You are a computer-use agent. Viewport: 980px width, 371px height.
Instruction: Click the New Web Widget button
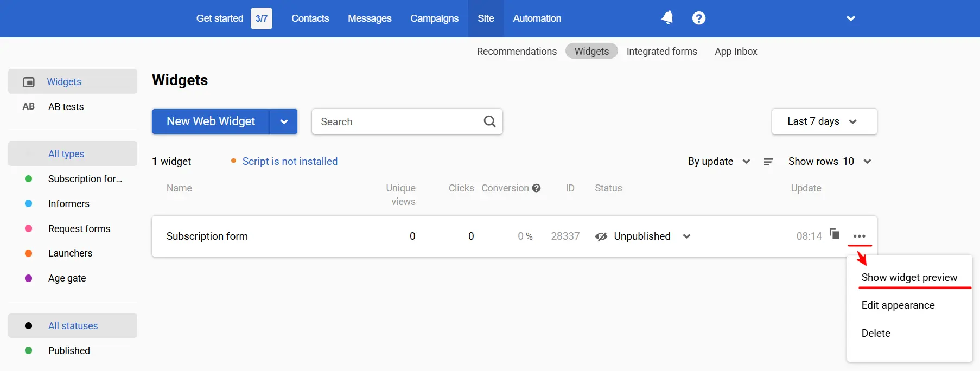coord(211,121)
